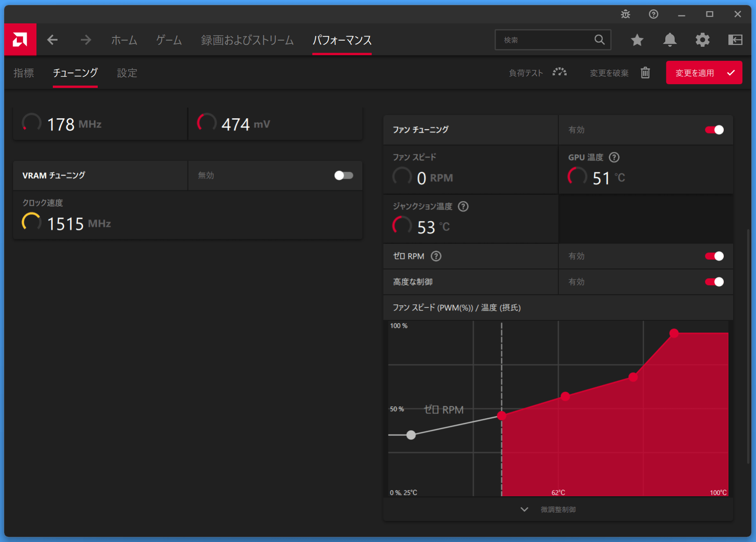Switch to the 指標 tab
Screen dimensions: 756x542
click(24, 73)
